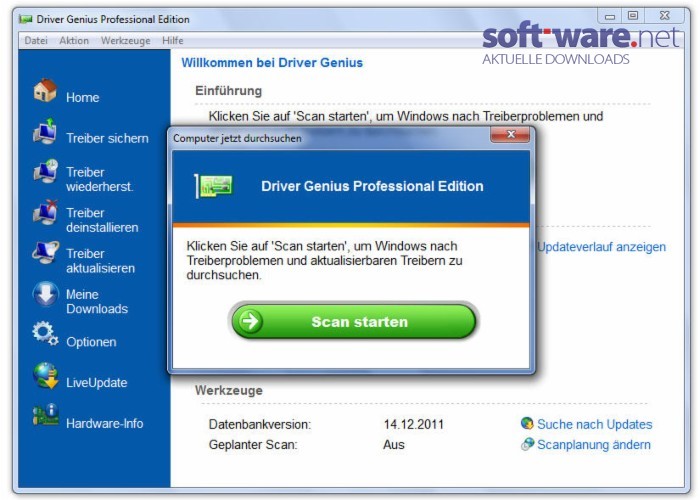
Task: Click the Einführung section heading
Action: point(228,91)
